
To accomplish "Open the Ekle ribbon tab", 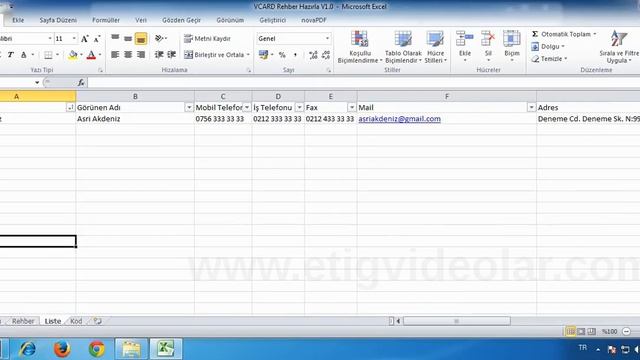I will click(18, 20).
